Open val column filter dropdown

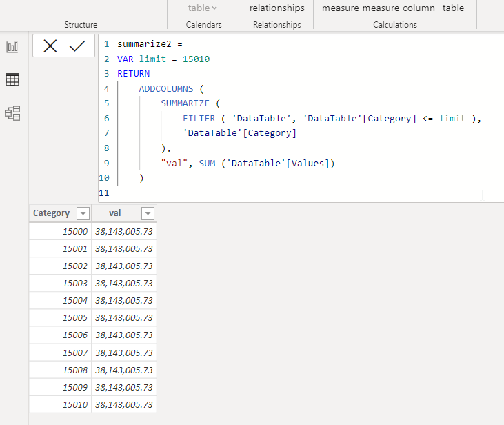148,213
